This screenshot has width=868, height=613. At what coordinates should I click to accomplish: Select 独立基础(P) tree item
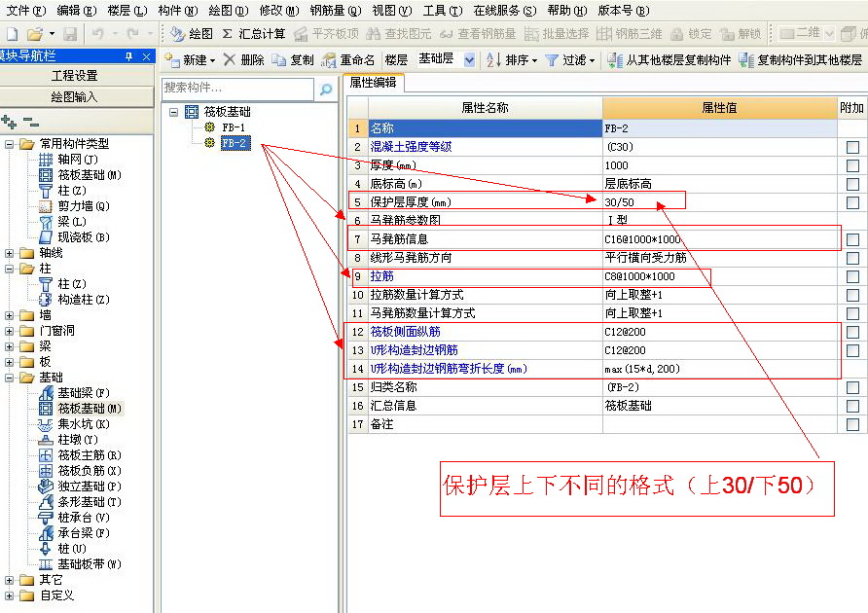click(90, 487)
